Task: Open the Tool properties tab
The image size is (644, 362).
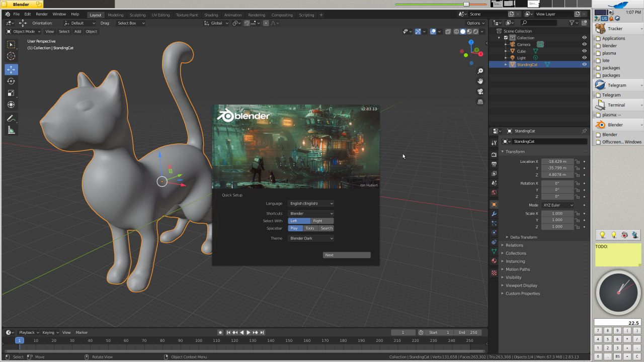Action: pyautogui.click(x=494, y=143)
